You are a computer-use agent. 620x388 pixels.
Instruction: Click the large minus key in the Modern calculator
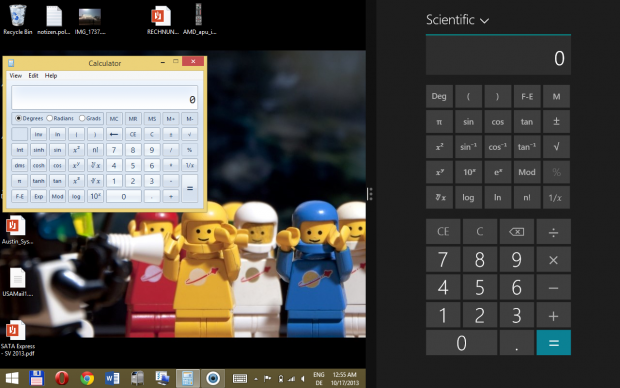(553, 288)
